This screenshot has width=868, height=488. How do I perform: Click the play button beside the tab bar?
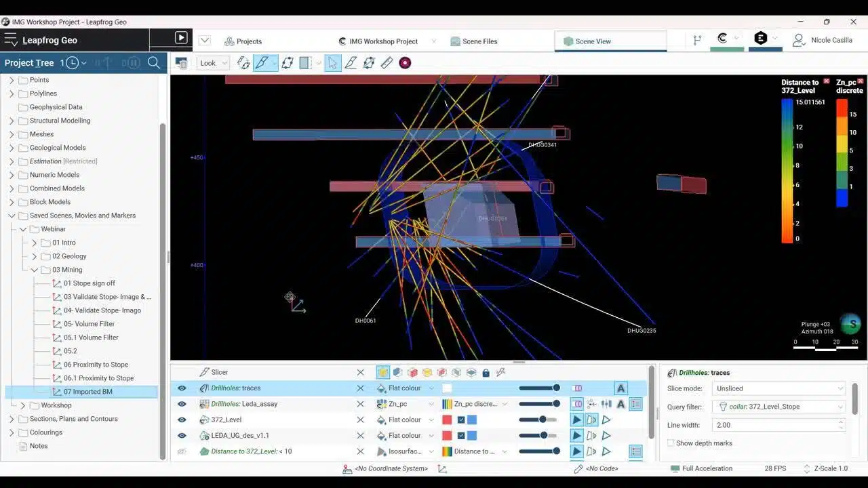click(x=181, y=38)
